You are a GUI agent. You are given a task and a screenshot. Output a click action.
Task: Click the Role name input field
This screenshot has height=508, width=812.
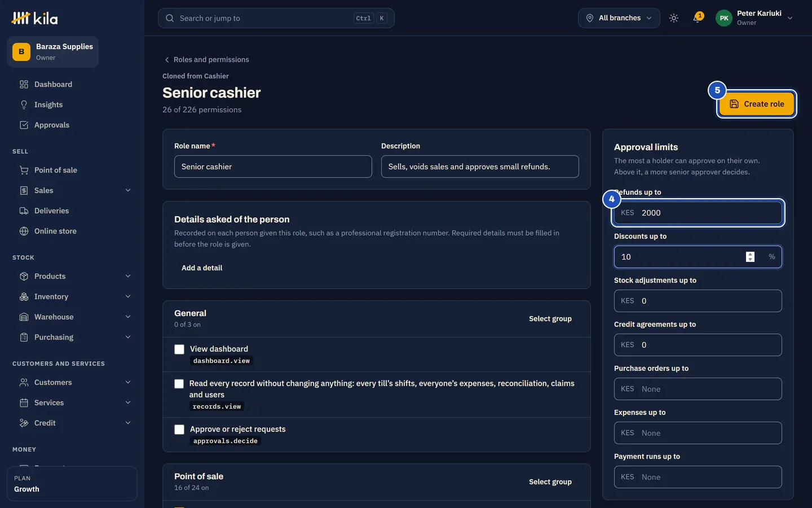pos(273,167)
